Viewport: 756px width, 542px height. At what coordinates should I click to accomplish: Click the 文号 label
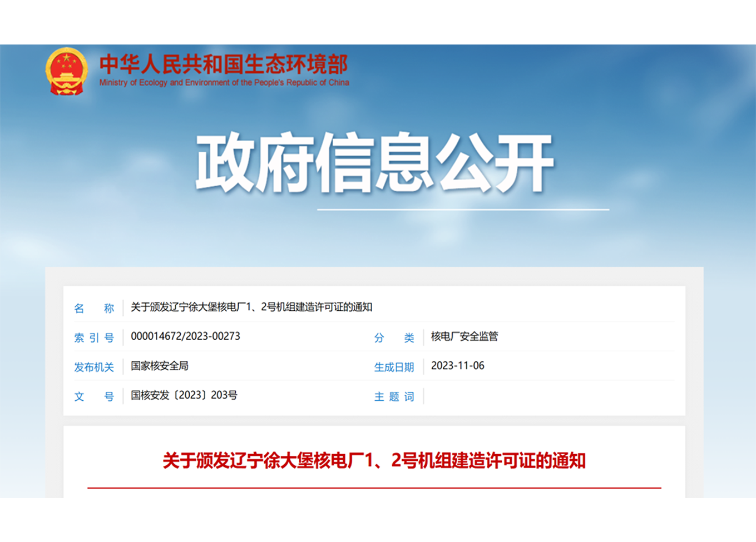tap(94, 396)
